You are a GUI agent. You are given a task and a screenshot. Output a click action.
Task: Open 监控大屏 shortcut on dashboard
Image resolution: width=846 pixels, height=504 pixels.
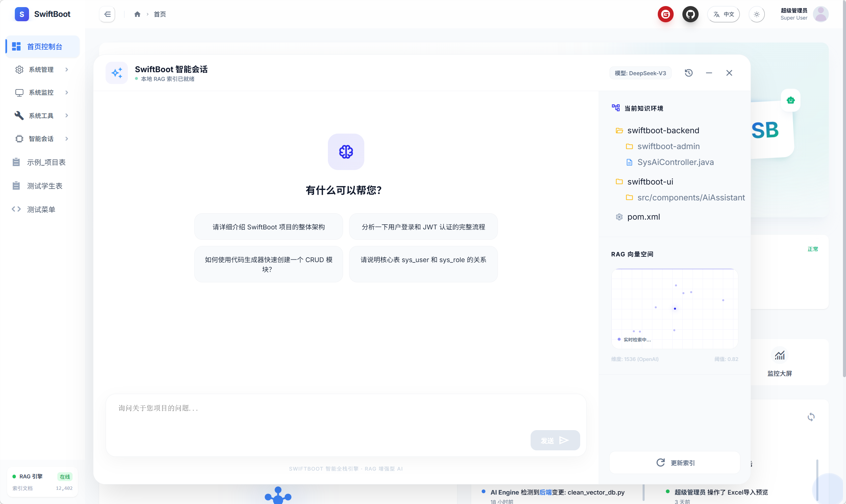pos(780,362)
